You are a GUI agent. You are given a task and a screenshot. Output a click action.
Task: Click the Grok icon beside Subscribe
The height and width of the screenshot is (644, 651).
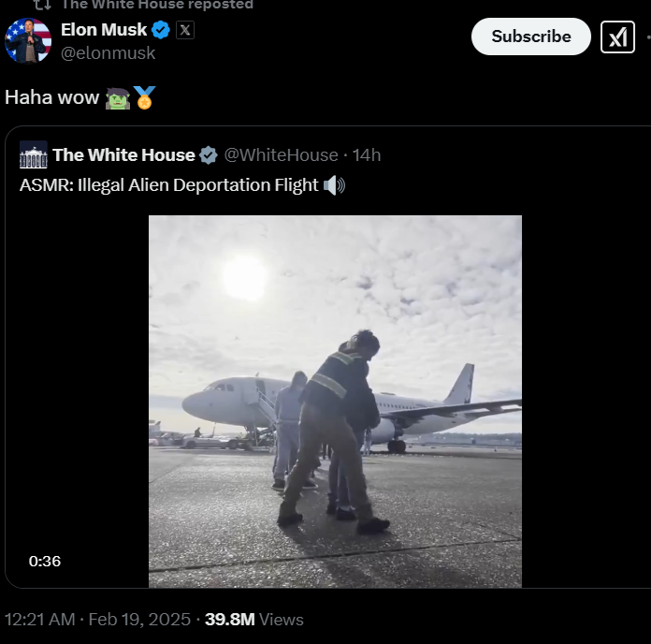(617, 37)
